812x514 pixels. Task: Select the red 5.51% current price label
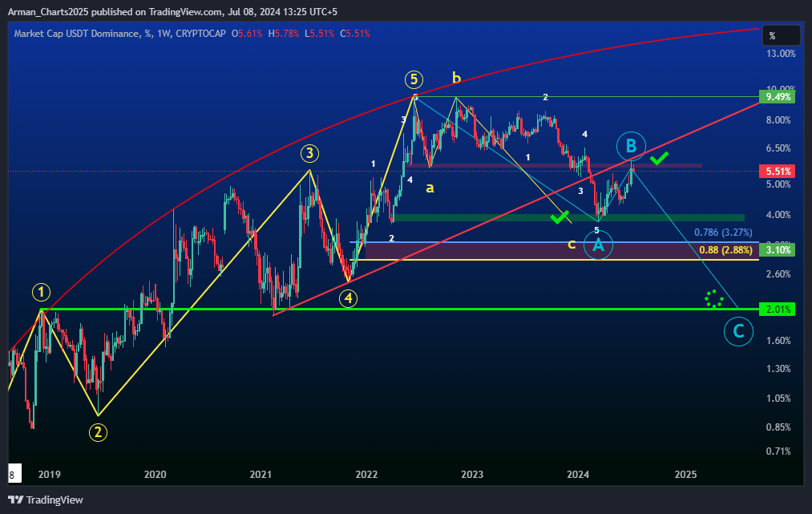coord(777,172)
